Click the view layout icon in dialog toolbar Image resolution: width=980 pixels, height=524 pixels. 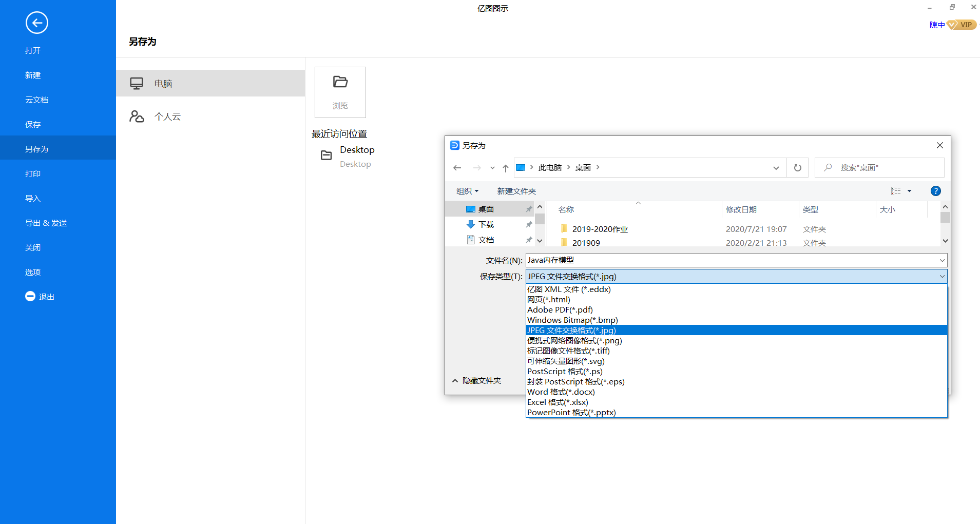[x=896, y=191]
